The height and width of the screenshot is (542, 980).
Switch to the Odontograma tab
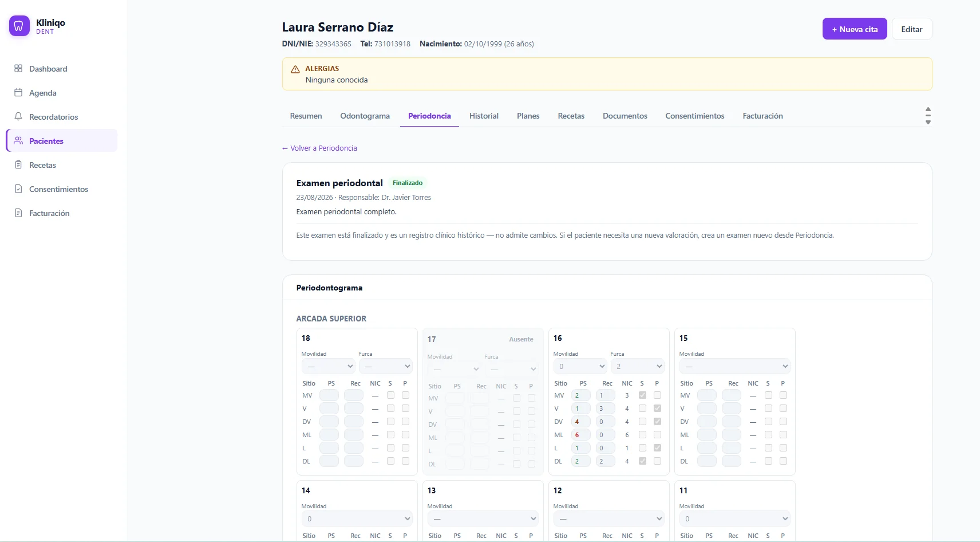coord(365,116)
